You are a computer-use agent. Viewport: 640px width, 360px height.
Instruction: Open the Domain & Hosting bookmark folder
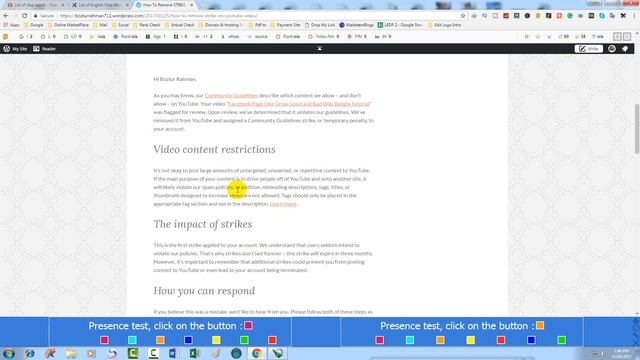(220, 25)
